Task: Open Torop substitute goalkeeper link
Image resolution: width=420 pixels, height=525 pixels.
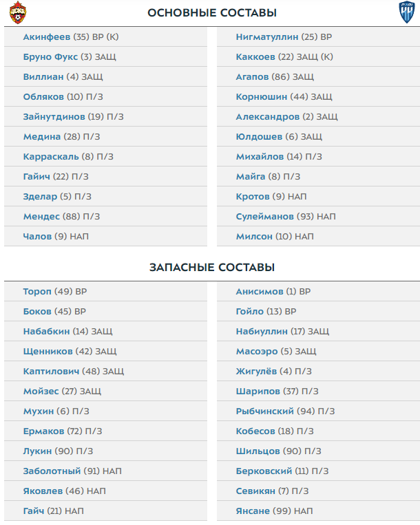Action: click(37, 292)
